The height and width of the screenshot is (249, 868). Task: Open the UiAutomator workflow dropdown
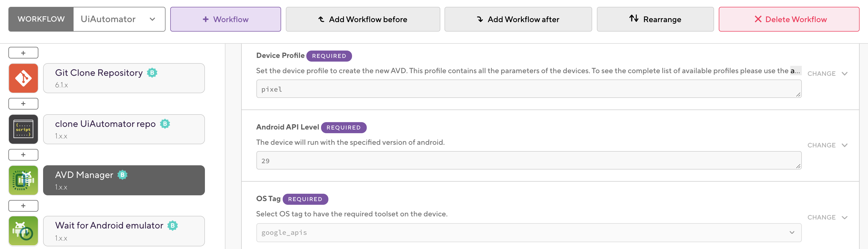[x=119, y=19]
